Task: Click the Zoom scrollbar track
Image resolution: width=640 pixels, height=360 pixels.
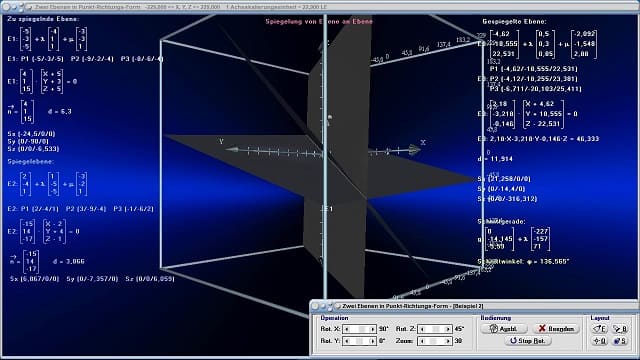Action: [x=435, y=341]
